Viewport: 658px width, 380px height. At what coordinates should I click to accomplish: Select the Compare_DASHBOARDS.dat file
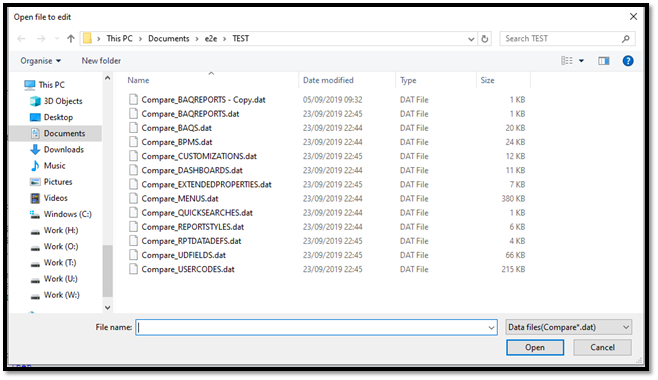tap(192, 170)
